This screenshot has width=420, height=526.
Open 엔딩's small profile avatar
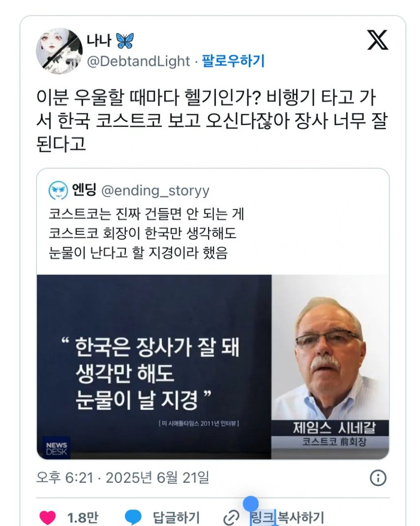point(59,190)
